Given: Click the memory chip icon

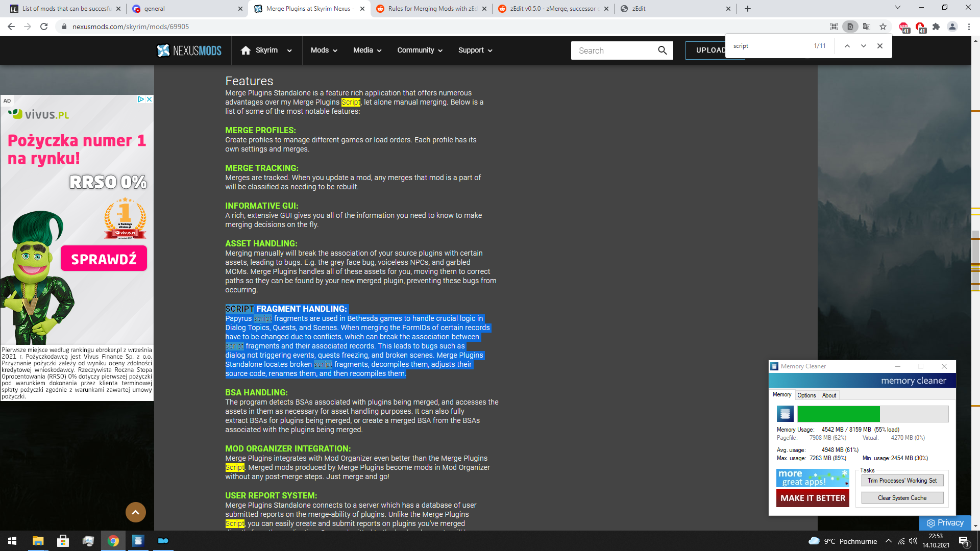Looking at the screenshot, I should [x=785, y=414].
